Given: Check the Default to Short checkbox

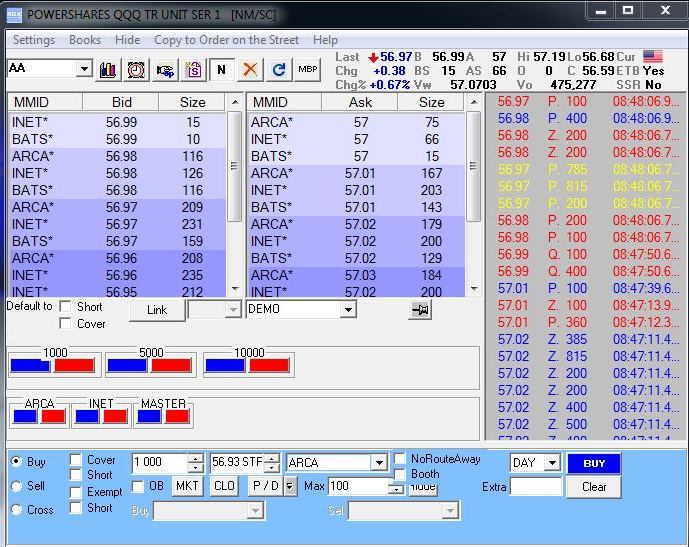Looking at the screenshot, I should tap(65, 306).
